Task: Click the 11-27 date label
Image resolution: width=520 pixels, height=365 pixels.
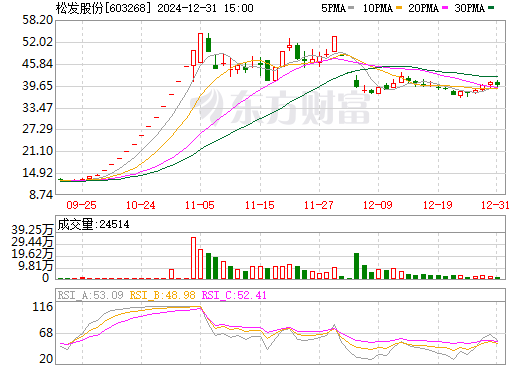Action: click(319, 205)
